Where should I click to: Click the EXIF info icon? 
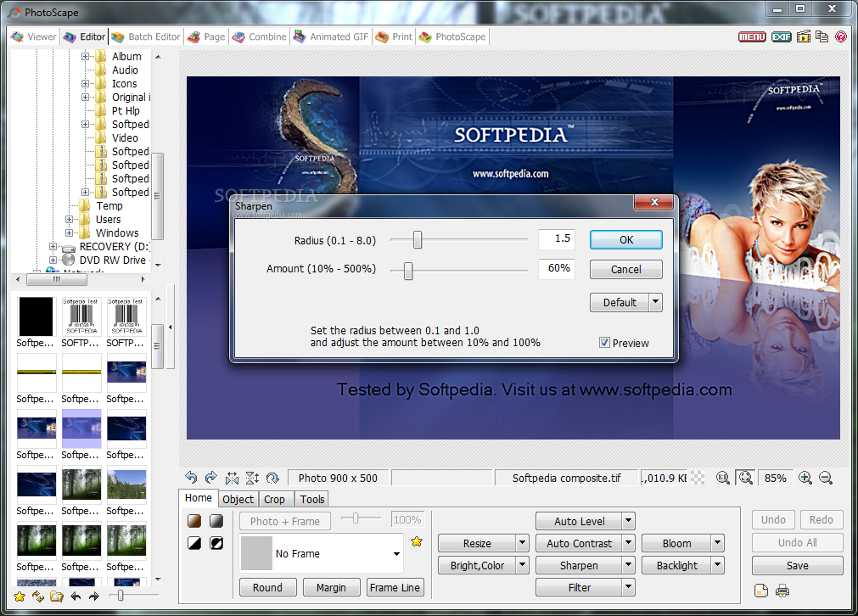(x=782, y=36)
